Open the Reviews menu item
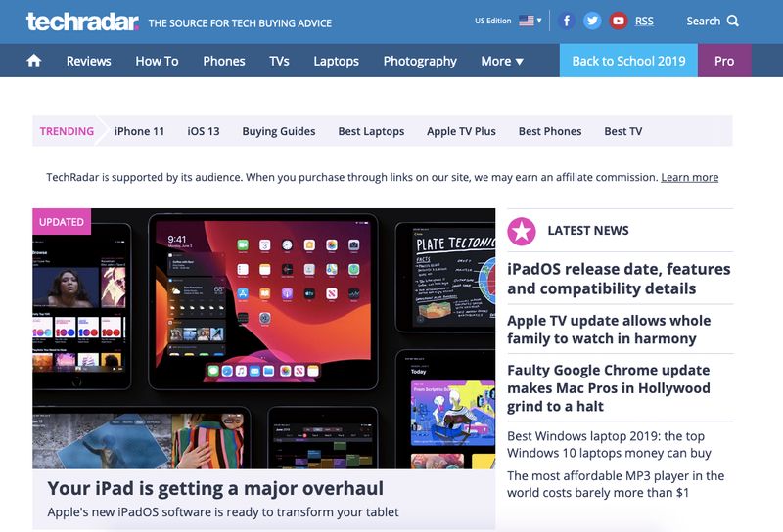This screenshot has width=783, height=532. point(89,61)
